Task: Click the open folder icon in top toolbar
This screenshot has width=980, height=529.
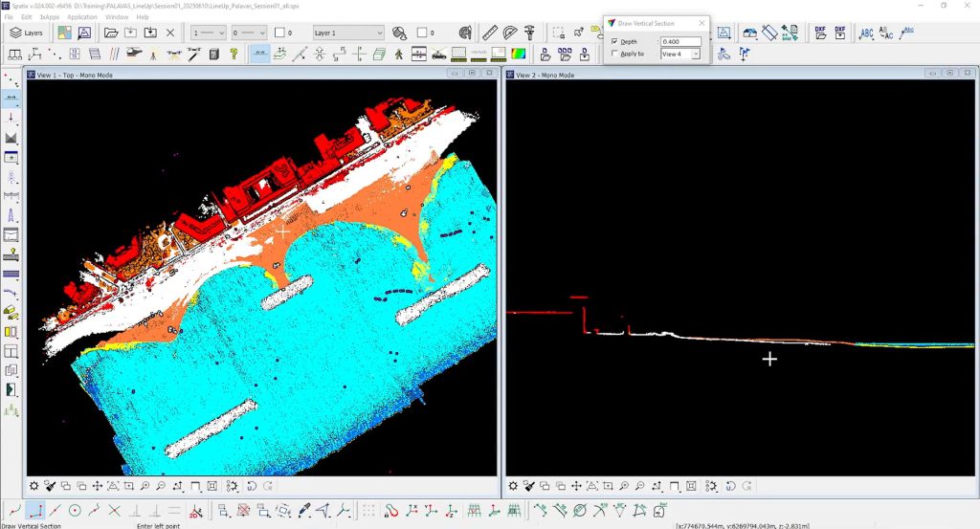Action: tap(111, 33)
